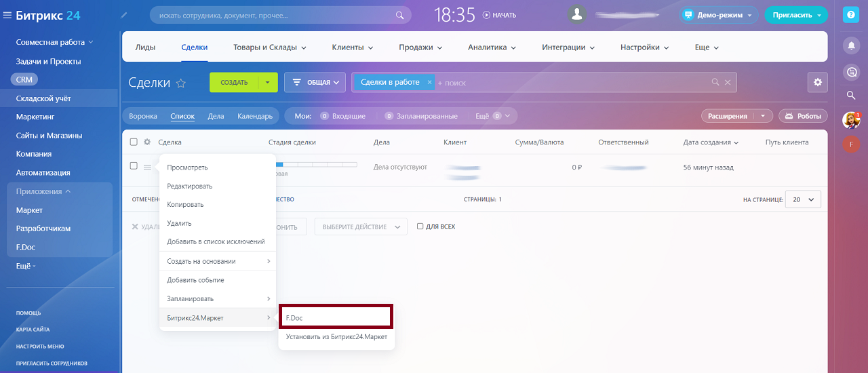Clear the filter with X icon

(x=728, y=82)
